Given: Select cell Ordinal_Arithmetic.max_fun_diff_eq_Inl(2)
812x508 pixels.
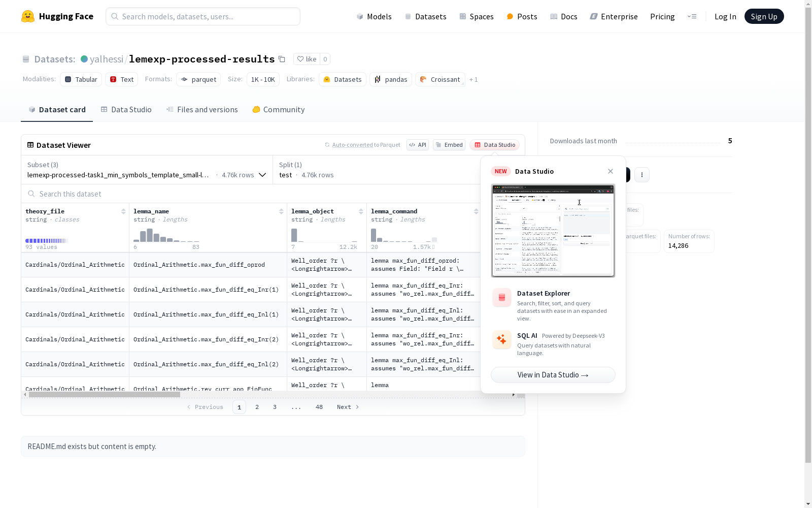Looking at the screenshot, I should [x=208, y=364].
